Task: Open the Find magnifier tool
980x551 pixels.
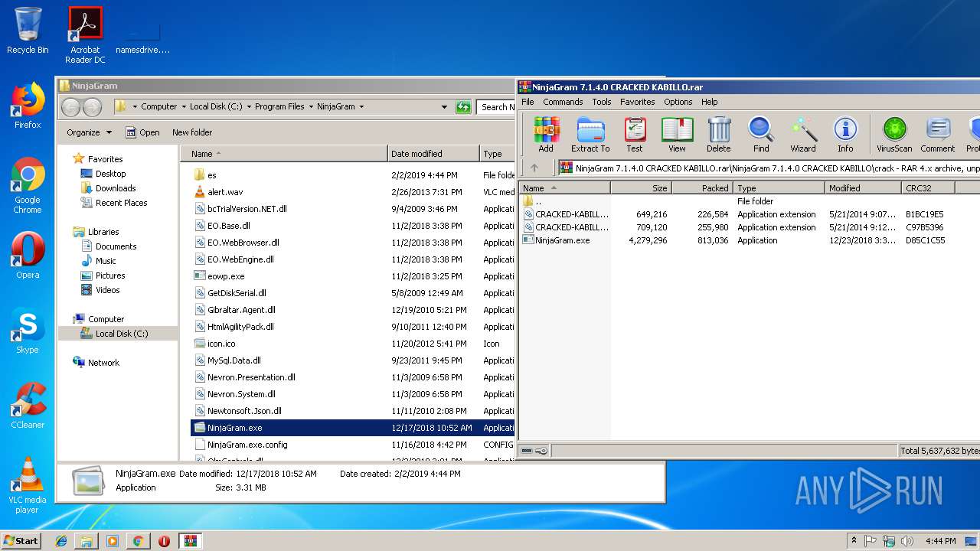Action: (x=761, y=135)
